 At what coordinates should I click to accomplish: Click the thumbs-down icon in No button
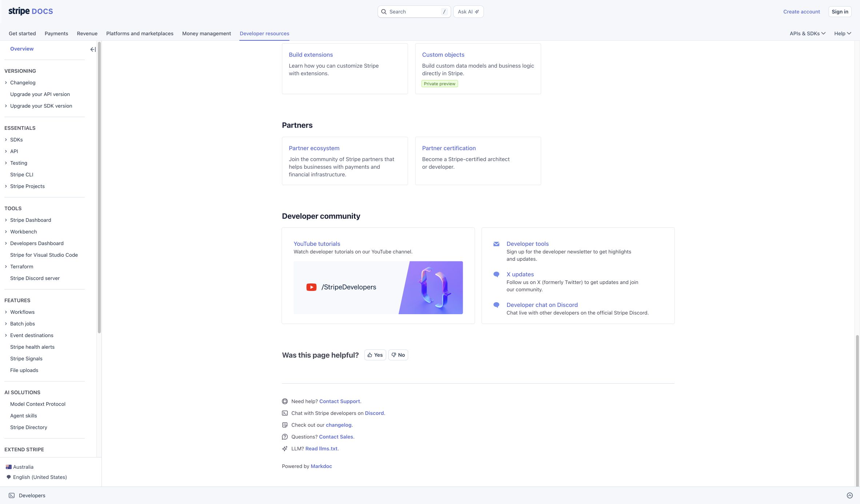click(394, 355)
